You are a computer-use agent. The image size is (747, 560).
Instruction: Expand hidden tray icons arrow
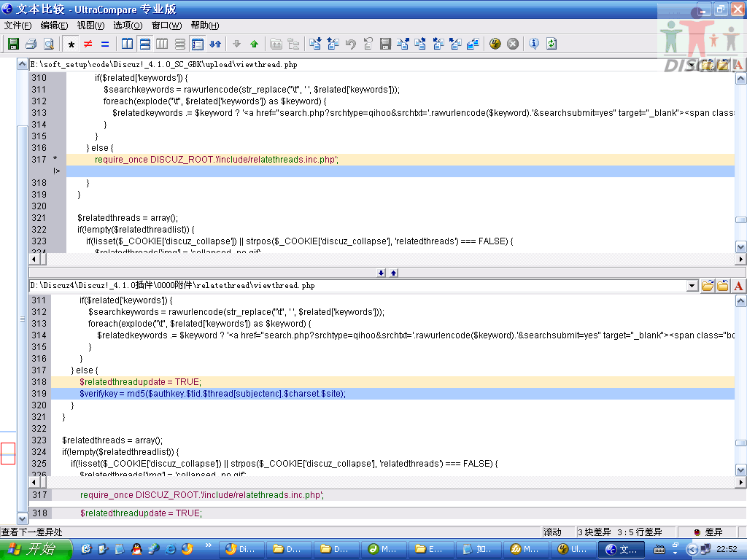tap(692, 550)
